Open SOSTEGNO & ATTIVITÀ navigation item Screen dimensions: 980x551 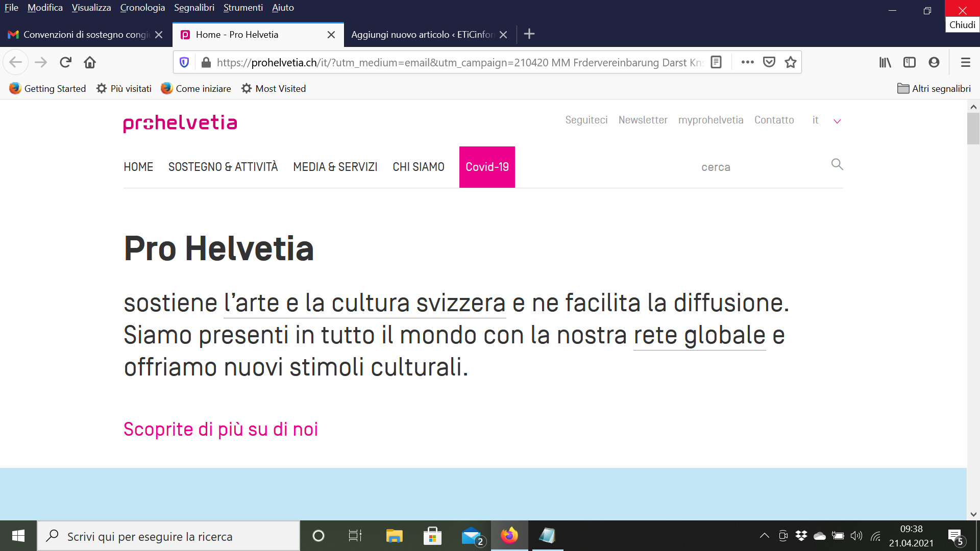click(x=223, y=167)
